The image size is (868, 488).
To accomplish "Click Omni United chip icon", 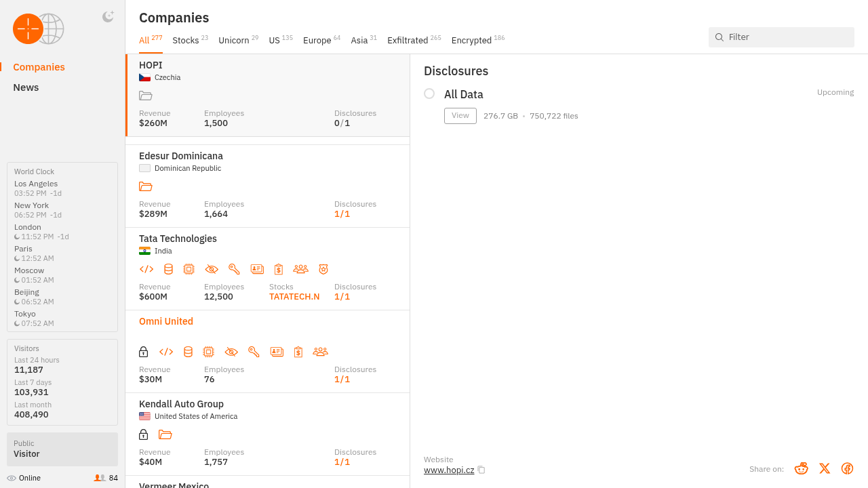I will click(209, 352).
